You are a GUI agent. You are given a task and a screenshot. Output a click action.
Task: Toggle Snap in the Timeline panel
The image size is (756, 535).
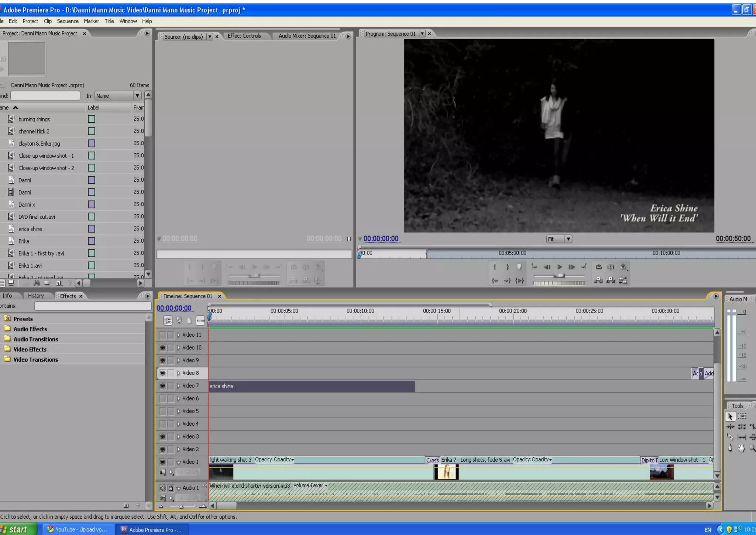(x=168, y=321)
